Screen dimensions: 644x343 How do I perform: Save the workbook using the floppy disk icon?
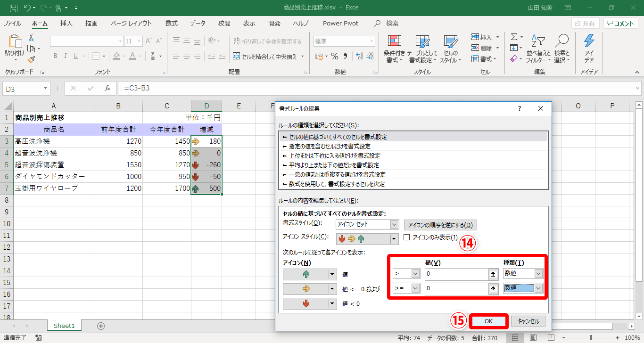(x=14, y=8)
